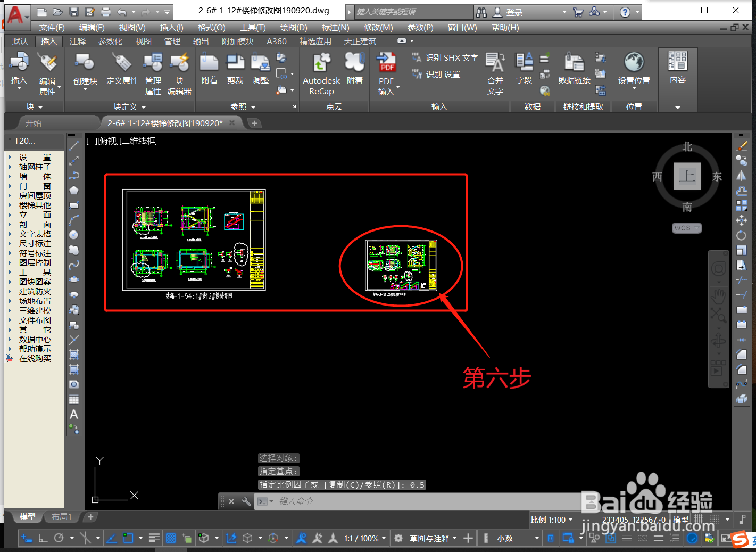Open the 草图与注释 workspace dropdown

pyautogui.click(x=433, y=538)
